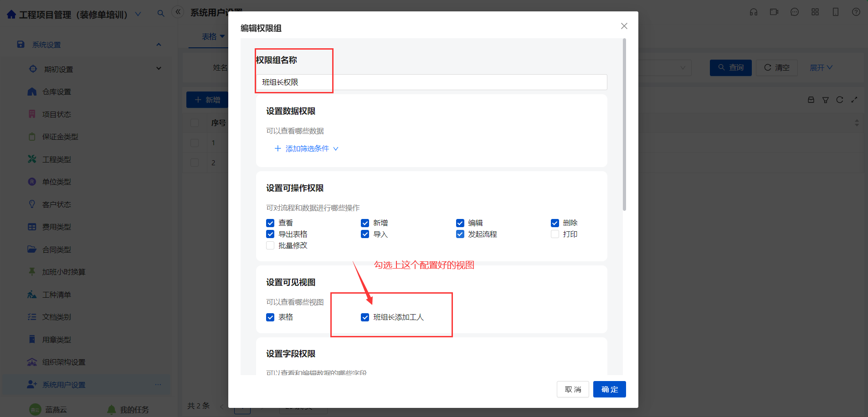The height and width of the screenshot is (417, 868).
Task: Open 组织架构设置 in the sidebar
Action: click(64, 362)
